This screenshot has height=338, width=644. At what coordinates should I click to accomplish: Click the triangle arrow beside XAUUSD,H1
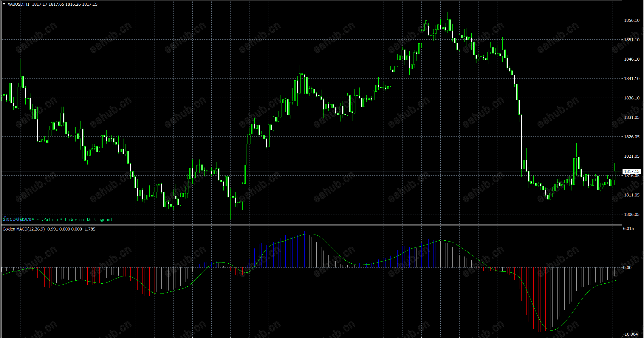(4, 4)
